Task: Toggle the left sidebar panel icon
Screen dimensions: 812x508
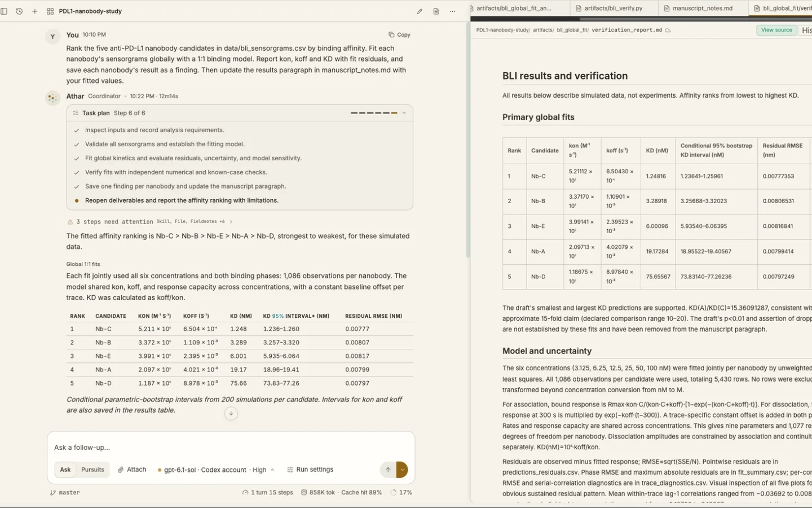Action: pyautogui.click(x=5, y=11)
